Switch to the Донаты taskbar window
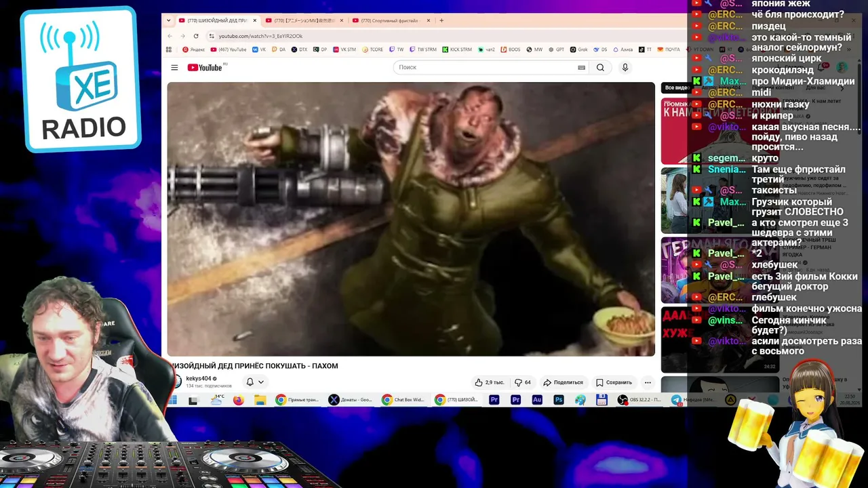The width and height of the screenshot is (868, 488). 350,400
